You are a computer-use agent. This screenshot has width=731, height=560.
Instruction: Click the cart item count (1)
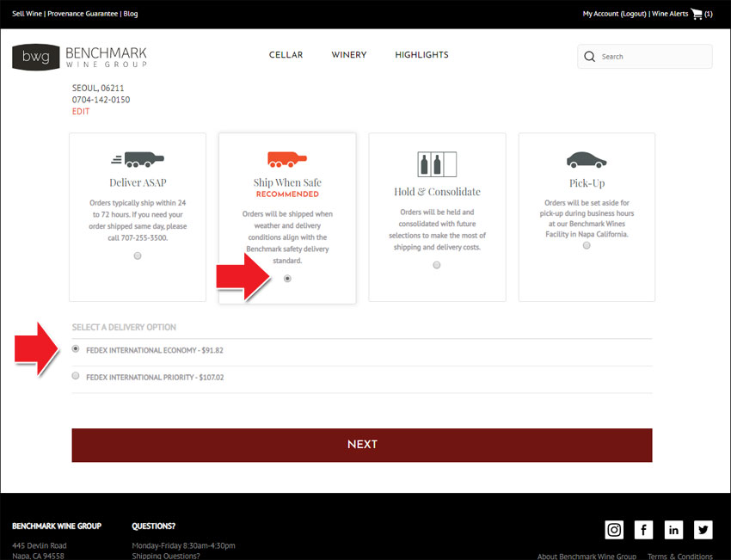click(x=708, y=14)
